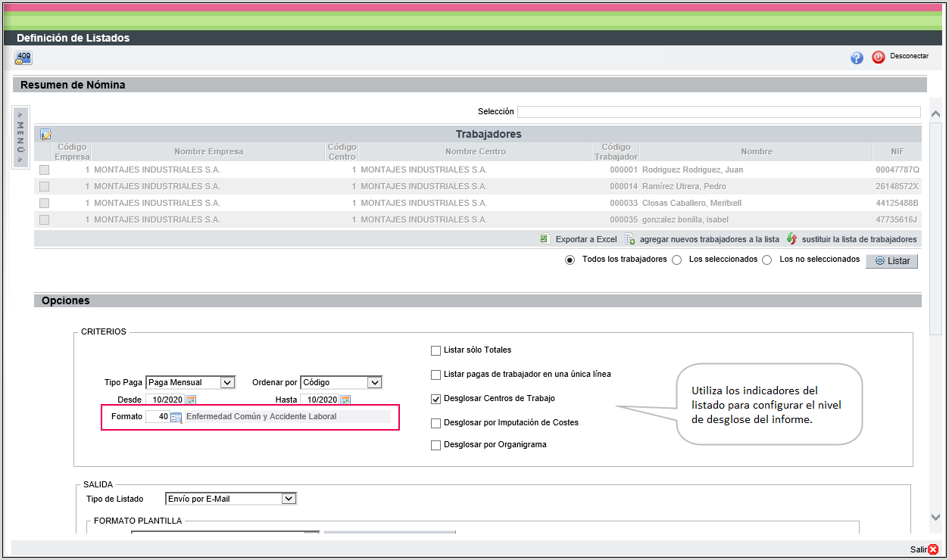The width and height of the screenshot is (949, 560).
Task: Open the Formato lookup icon
Action: [176, 417]
